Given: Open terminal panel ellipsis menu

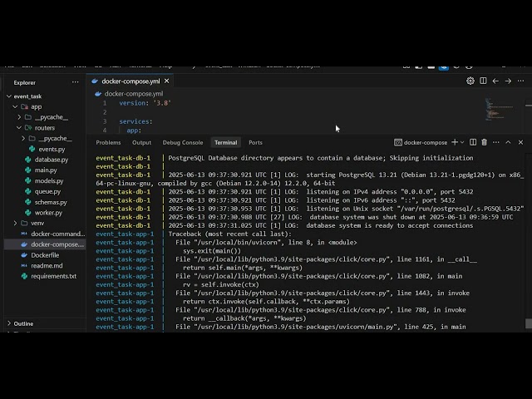Looking at the screenshot, I should 496,142.
